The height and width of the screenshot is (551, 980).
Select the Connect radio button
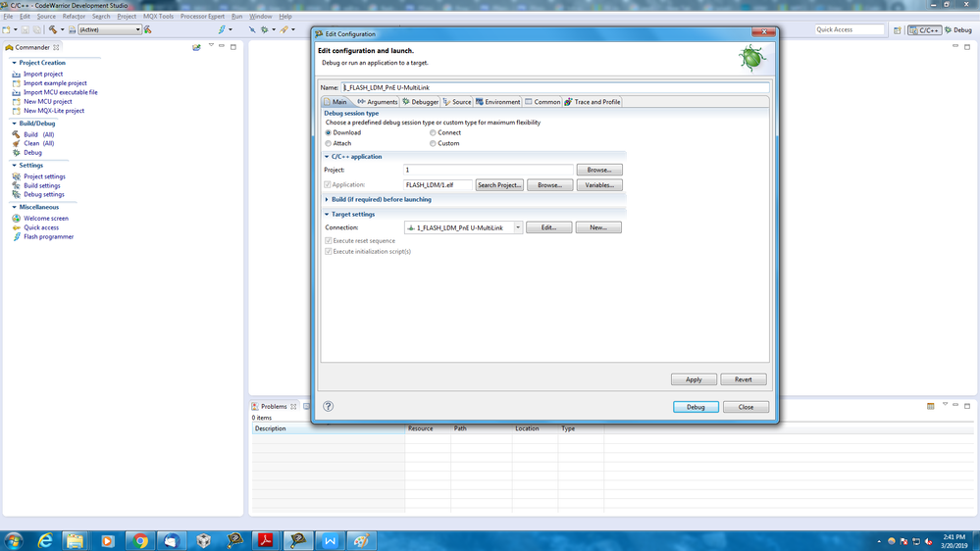point(433,132)
